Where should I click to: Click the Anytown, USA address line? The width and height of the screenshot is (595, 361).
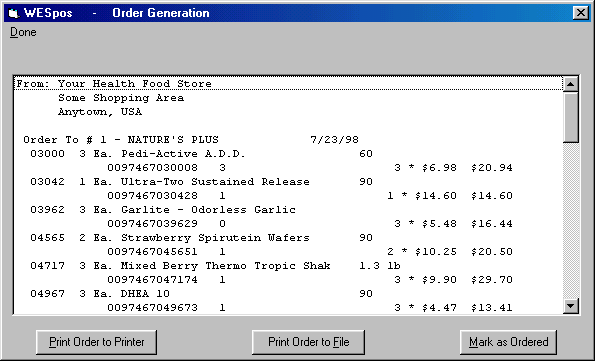[x=288, y=112]
